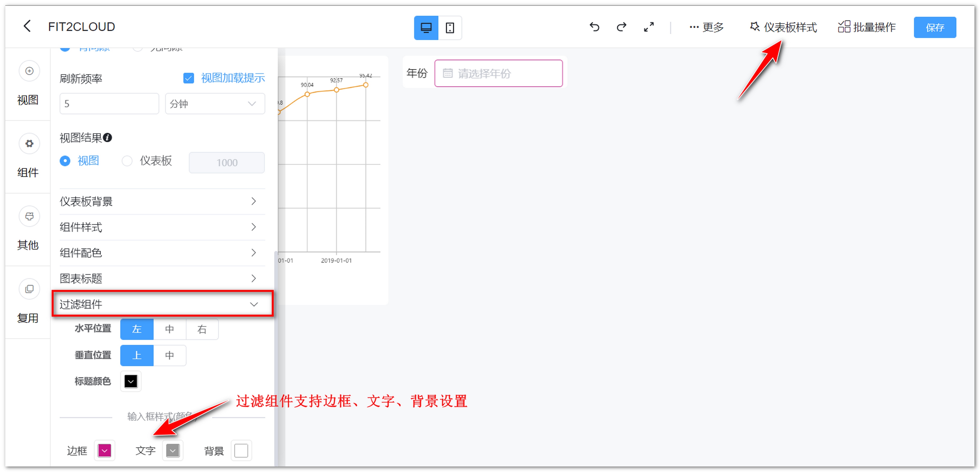This screenshot has height=472, width=980.
Task: Open the 背景 white color picker
Action: (241, 451)
